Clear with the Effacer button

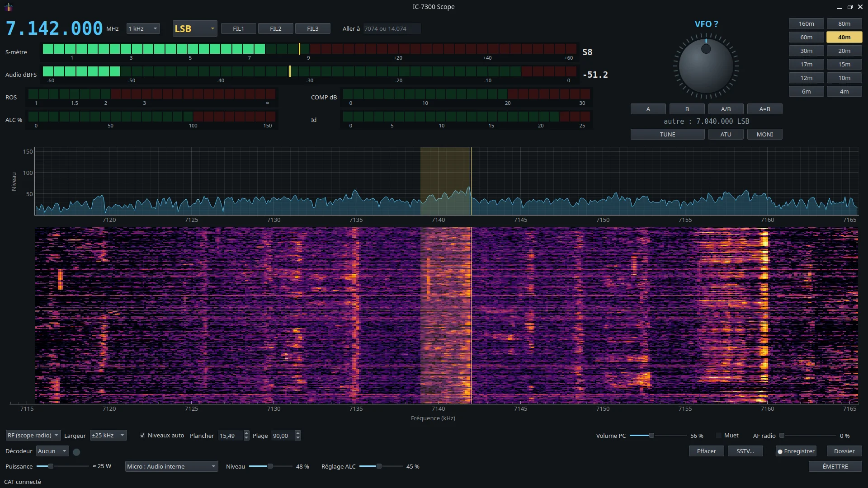706,451
